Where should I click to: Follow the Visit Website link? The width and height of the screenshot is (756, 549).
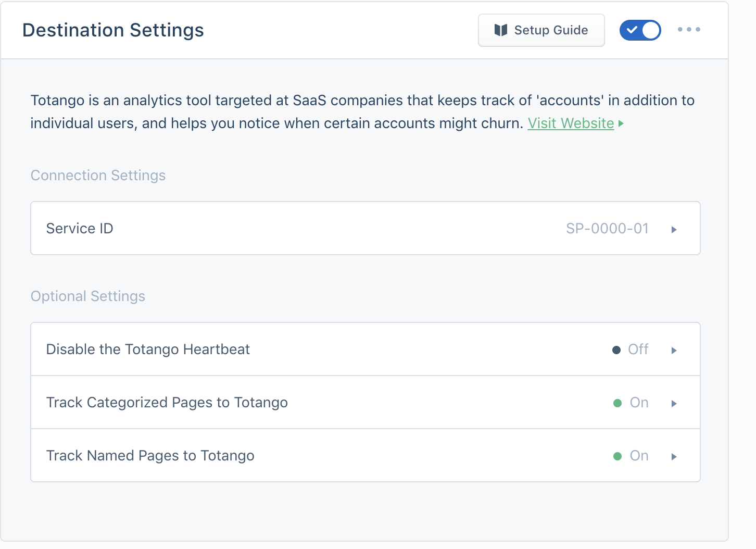pyautogui.click(x=571, y=123)
